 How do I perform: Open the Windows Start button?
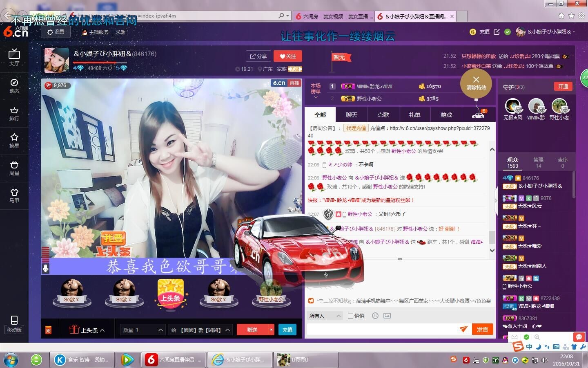[11, 360]
